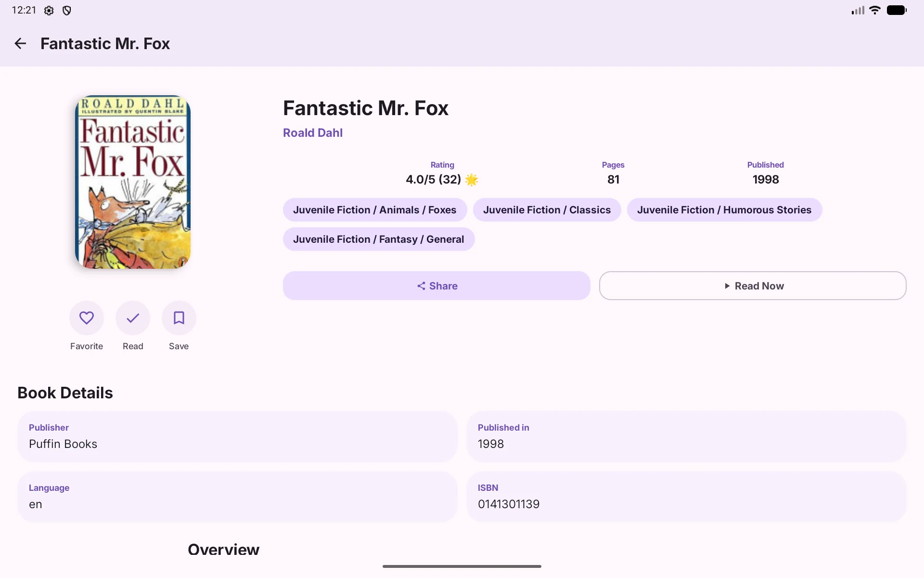The image size is (924, 578).
Task: Click the header title Fantastic Mr. Fox
Action: pyautogui.click(x=105, y=44)
